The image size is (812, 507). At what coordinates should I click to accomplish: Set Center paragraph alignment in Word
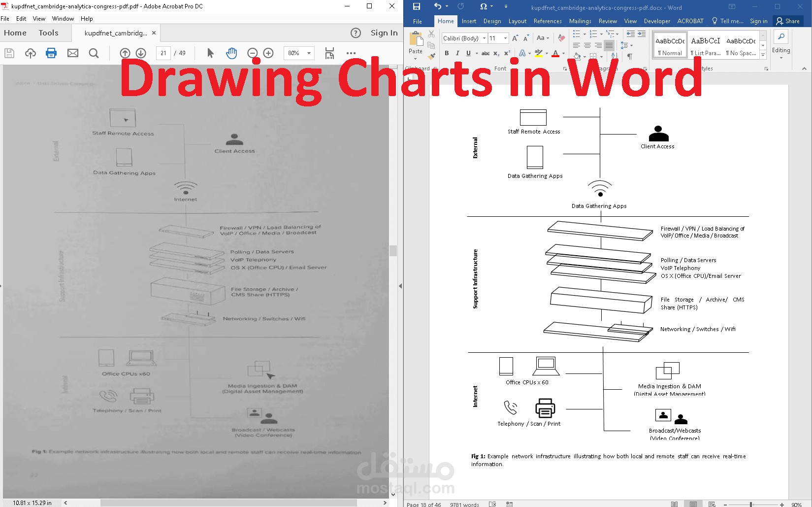pos(587,45)
